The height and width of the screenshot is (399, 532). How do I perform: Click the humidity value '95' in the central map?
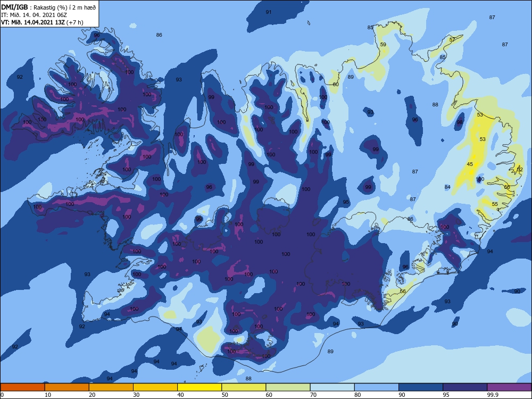click(x=346, y=202)
